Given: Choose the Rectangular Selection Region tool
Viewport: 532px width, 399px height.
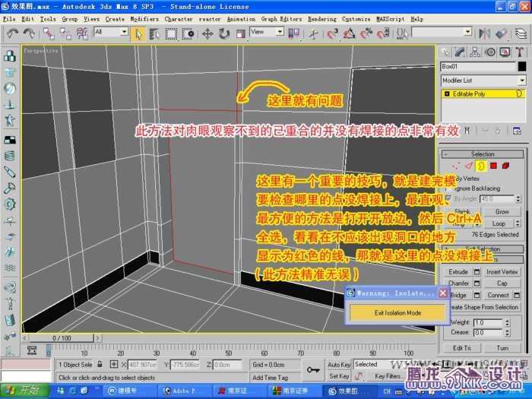Looking at the screenshot, I should tap(171, 34).
